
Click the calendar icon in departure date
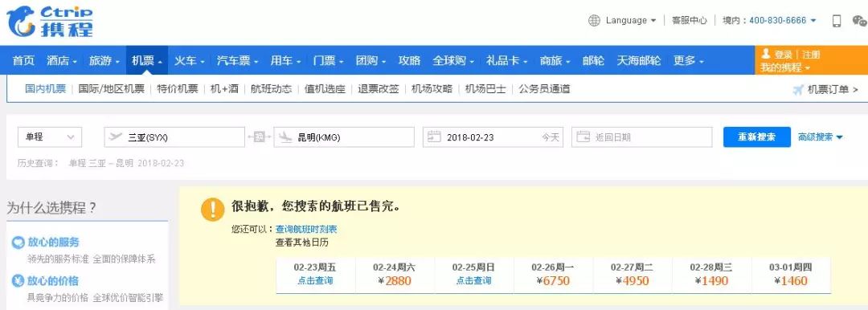(434, 137)
